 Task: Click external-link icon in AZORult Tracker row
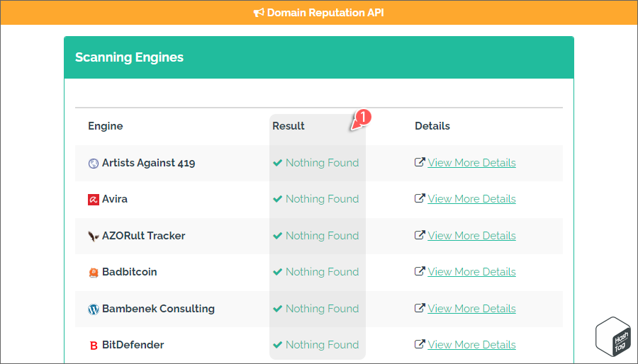(x=420, y=235)
